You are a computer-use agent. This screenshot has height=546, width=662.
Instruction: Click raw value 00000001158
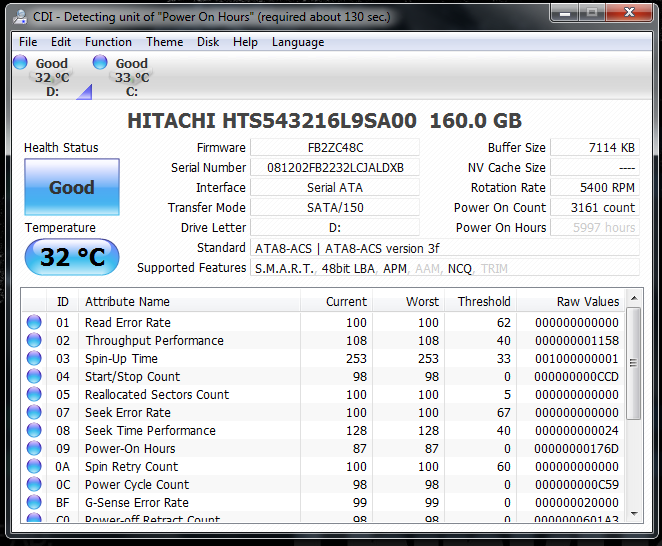(x=577, y=340)
